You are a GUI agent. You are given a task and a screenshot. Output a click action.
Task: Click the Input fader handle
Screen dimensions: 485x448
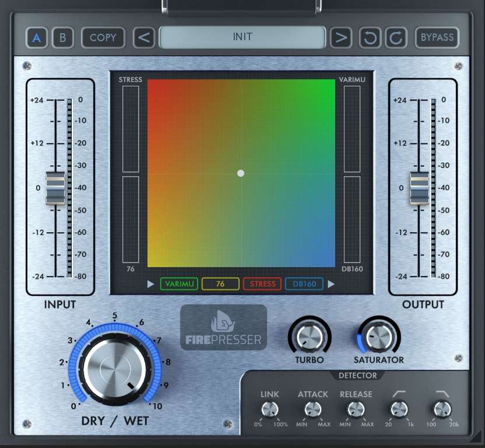(x=55, y=188)
